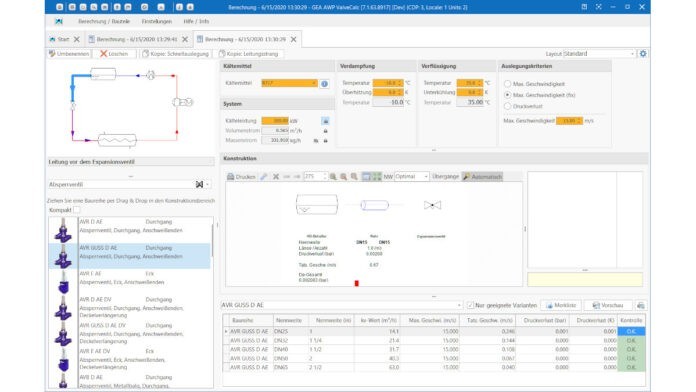Click the application logo icon left of Berechnung / Bauteile
696x392 pixels.
click(59, 21)
